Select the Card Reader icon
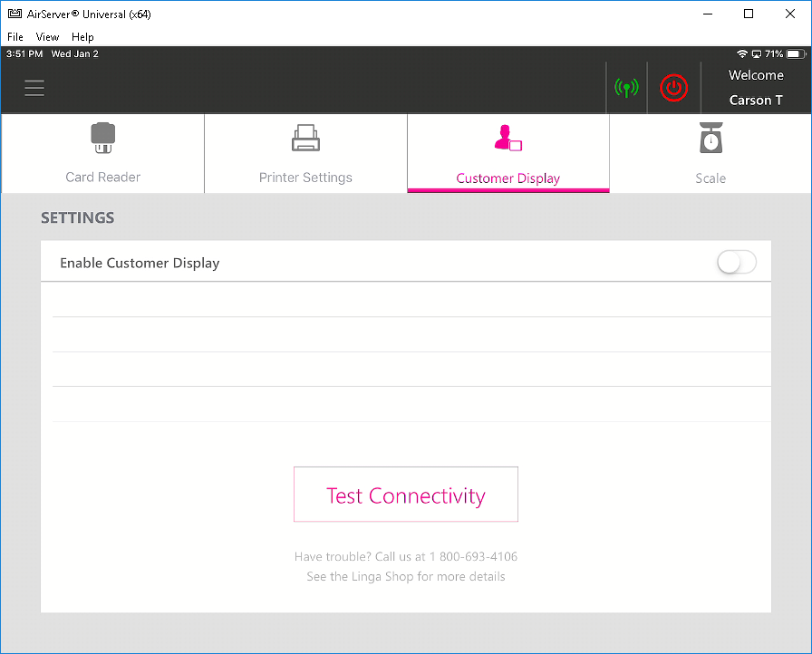Screen dimensions: 812x654 click(102, 138)
